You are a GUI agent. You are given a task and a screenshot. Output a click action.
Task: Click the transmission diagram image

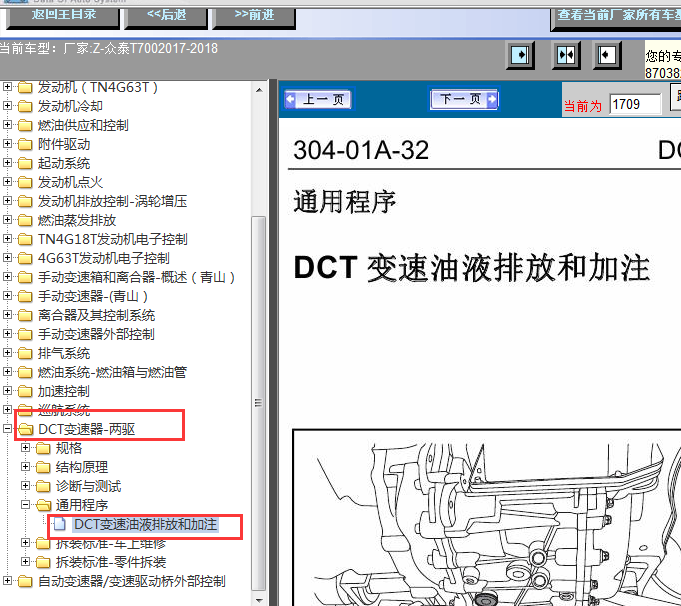tap(486, 517)
